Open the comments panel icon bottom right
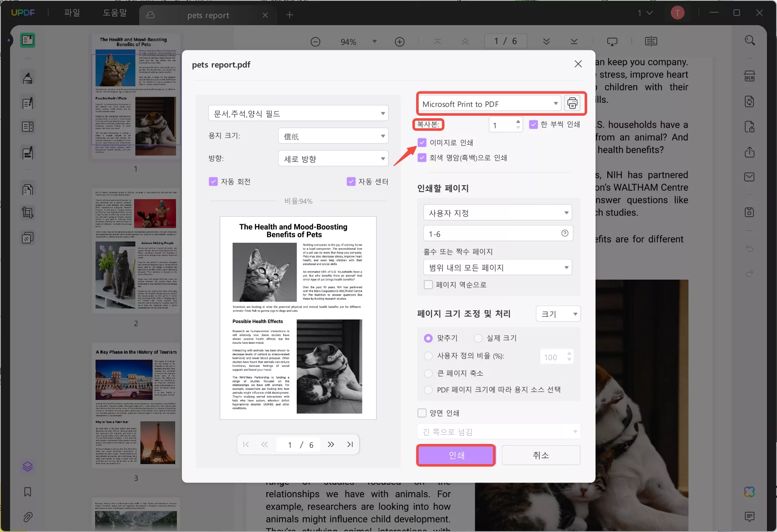This screenshot has height=532, width=777. [749, 516]
